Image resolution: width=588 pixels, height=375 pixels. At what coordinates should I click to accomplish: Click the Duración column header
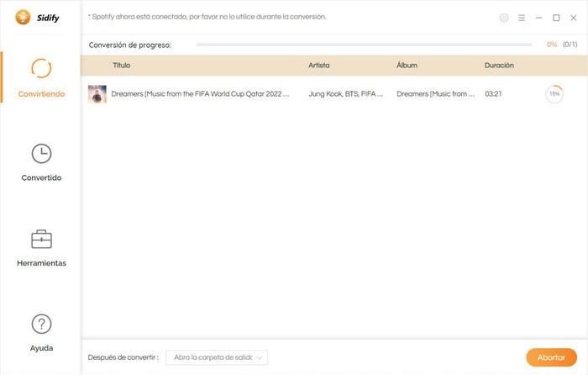(x=499, y=66)
